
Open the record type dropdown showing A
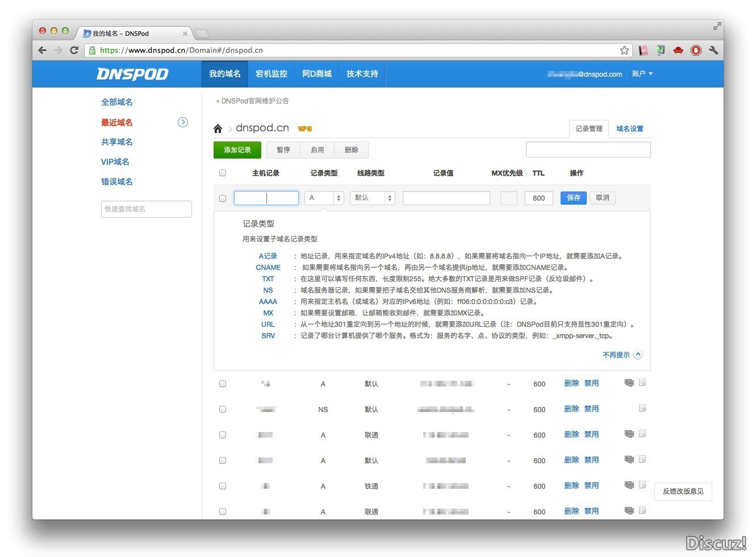pos(324,198)
